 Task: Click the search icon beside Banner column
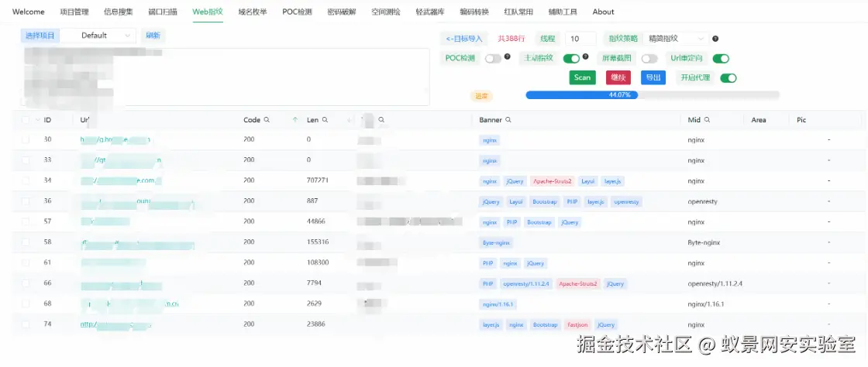(x=508, y=120)
